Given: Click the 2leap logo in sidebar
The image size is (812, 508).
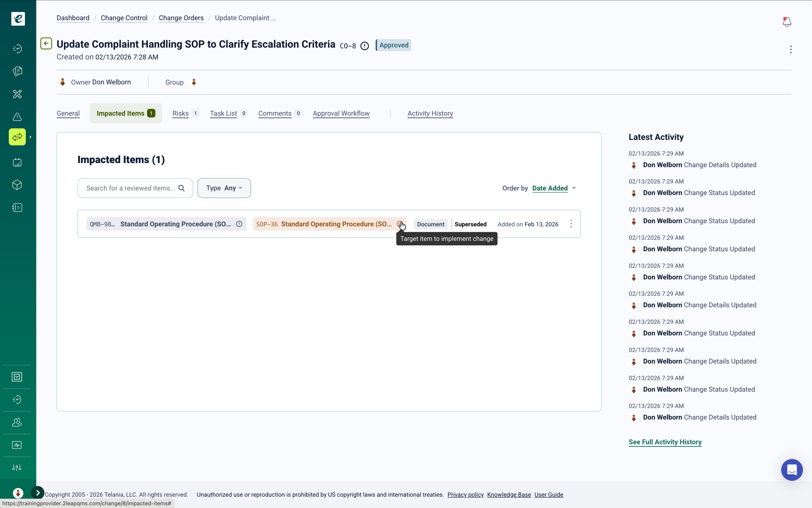Looking at the screenshot, I should 18,18.
